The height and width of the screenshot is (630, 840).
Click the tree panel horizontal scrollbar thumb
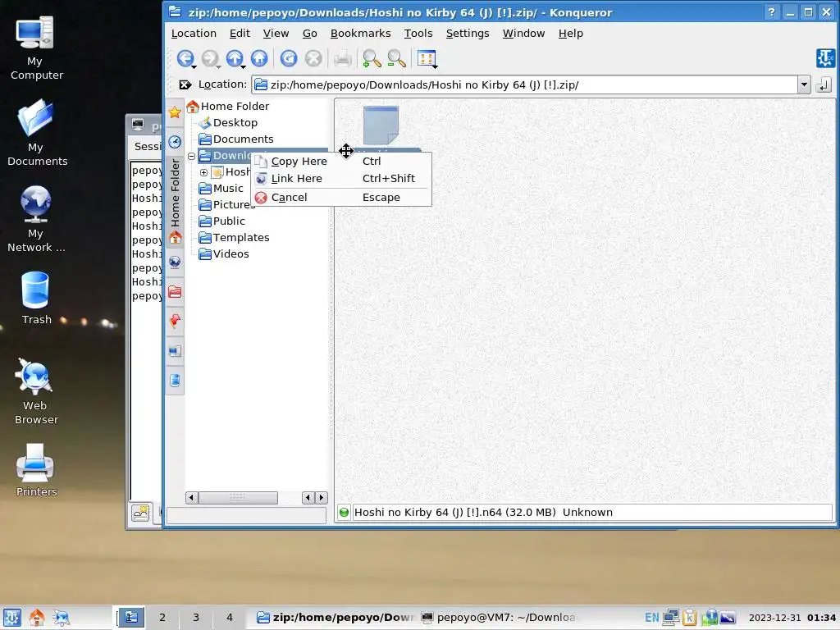(238, 498)
